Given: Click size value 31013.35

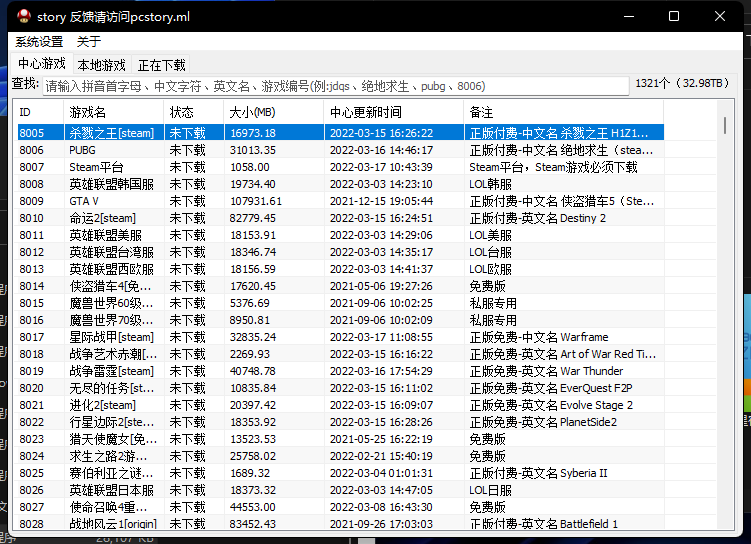Looking at the screenshot, I should 253,150.
